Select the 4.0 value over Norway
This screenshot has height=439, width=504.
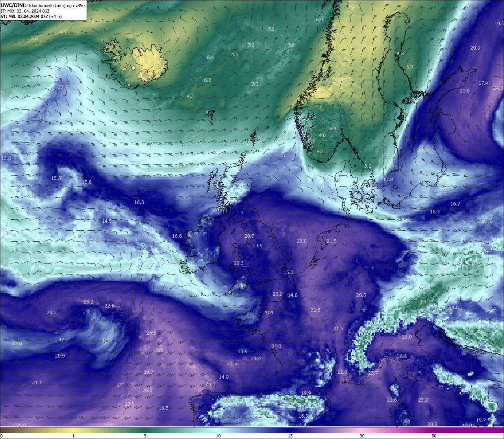tap(322, 135)
